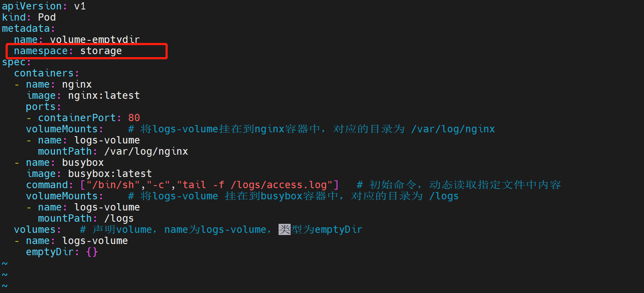Click the red port number 80
The width and height of the screenshot is (644, 293).
click(134, 118)
